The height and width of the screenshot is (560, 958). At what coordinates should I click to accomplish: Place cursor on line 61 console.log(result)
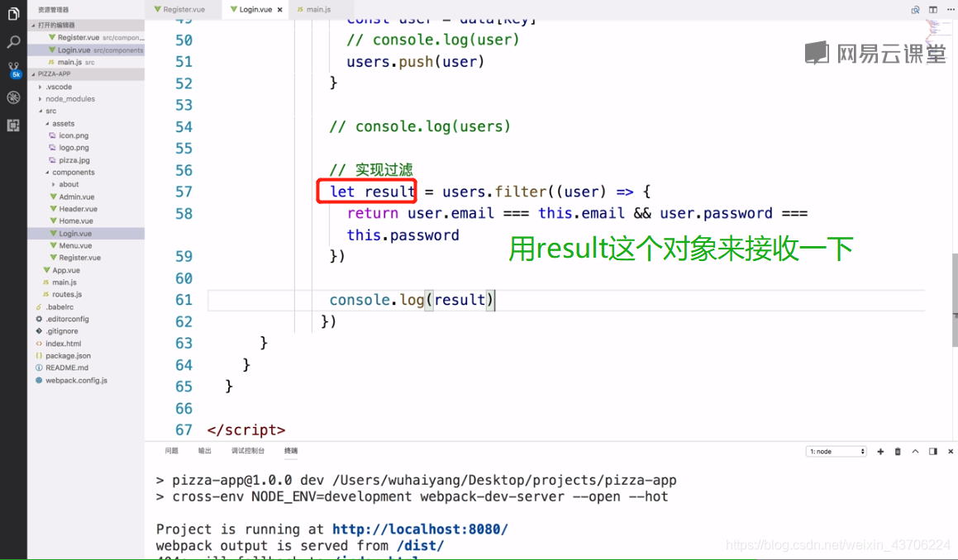(411, 300)
